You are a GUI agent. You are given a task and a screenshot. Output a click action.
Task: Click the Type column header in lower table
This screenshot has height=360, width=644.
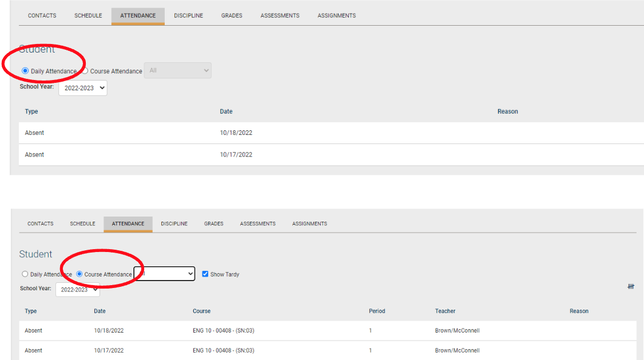click(x=30, y=311)
